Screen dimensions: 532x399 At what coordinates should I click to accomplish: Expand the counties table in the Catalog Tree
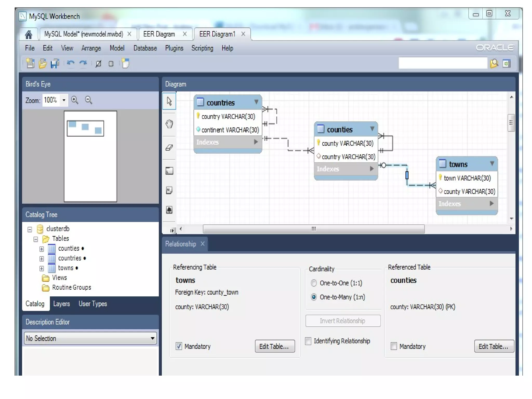[42, 249]
